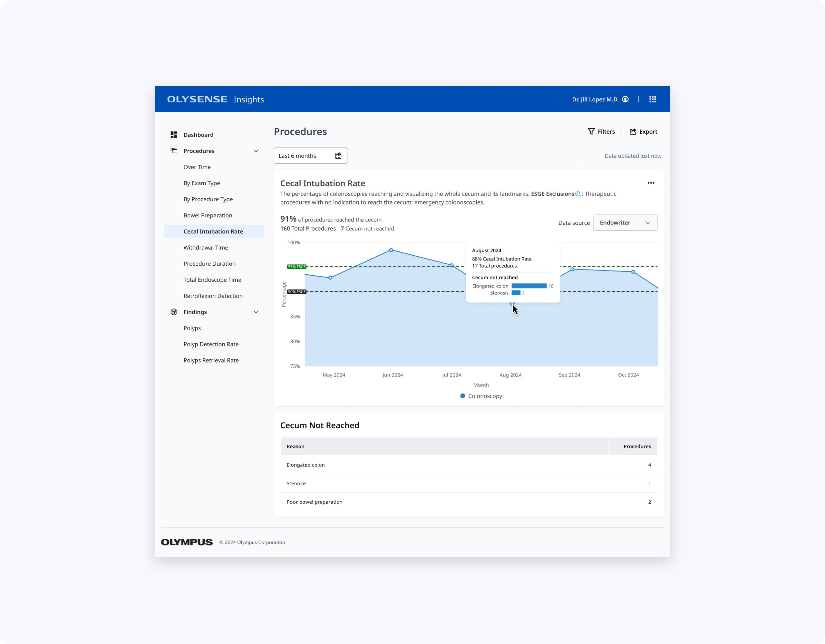Click the Dashboard grid icon

pyautogui.click(x=174, y=135)
